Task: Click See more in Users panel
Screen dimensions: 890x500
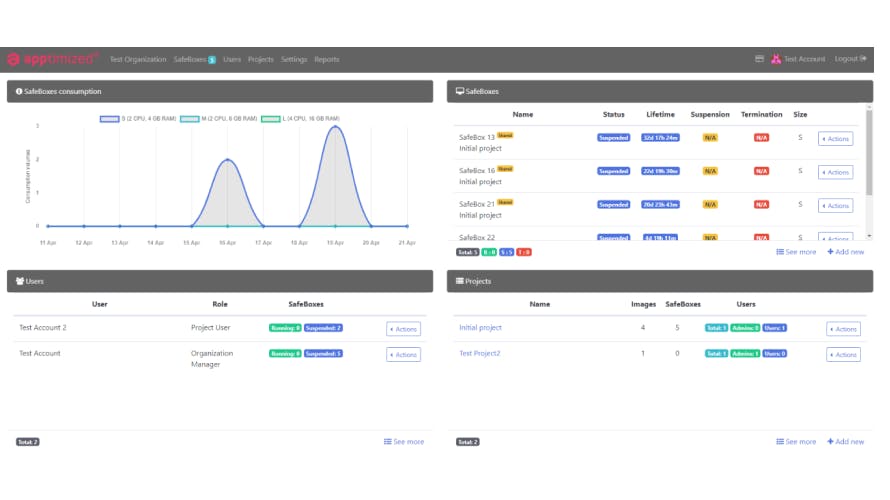Action: click(404, 442)
